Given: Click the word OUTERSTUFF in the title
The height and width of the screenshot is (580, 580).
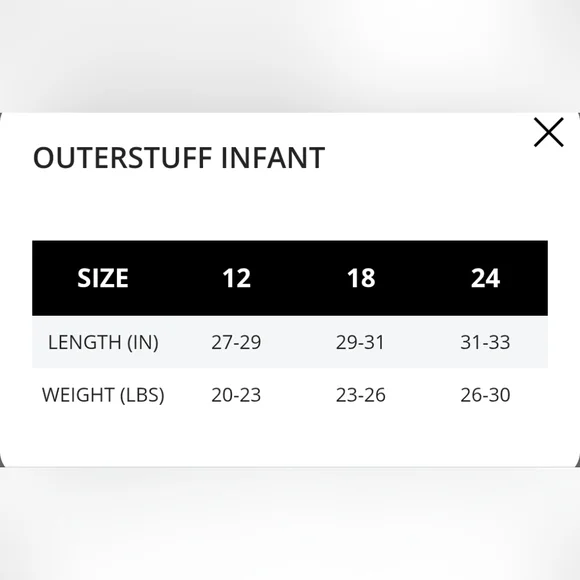Looking at the screenshot, I should [122, 158].
